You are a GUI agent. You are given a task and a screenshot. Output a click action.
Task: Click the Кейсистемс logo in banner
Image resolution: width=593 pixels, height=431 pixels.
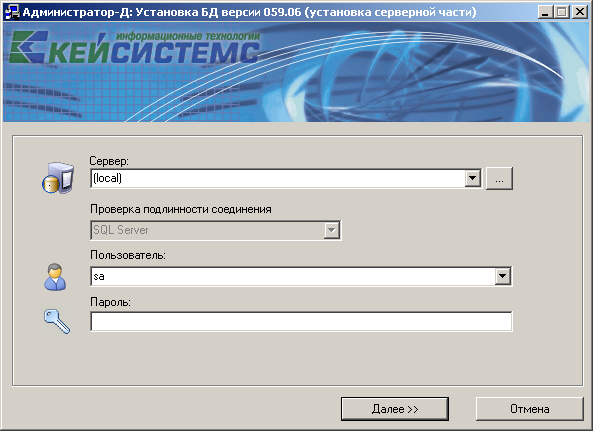135,47
